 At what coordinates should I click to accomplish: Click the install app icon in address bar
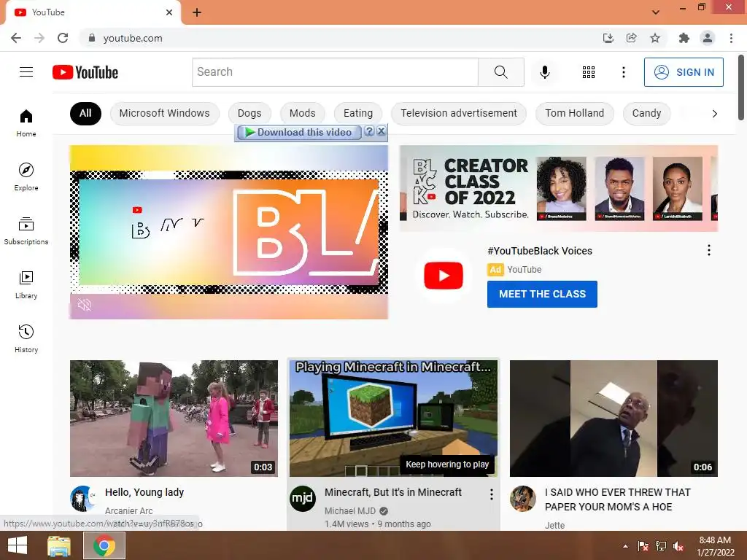tap(608, 38)
